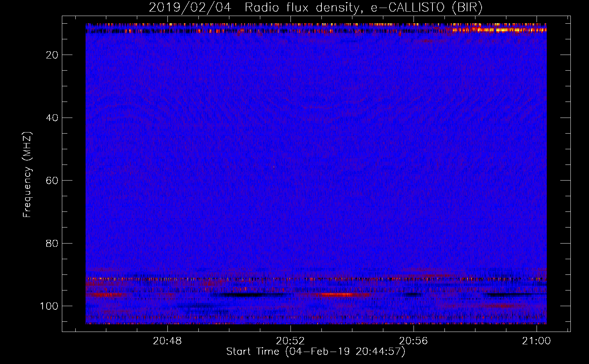The width and height of the screenshot is (589, 364).
Task: Click the '20:48' time tick label
Action: (167, 341)
